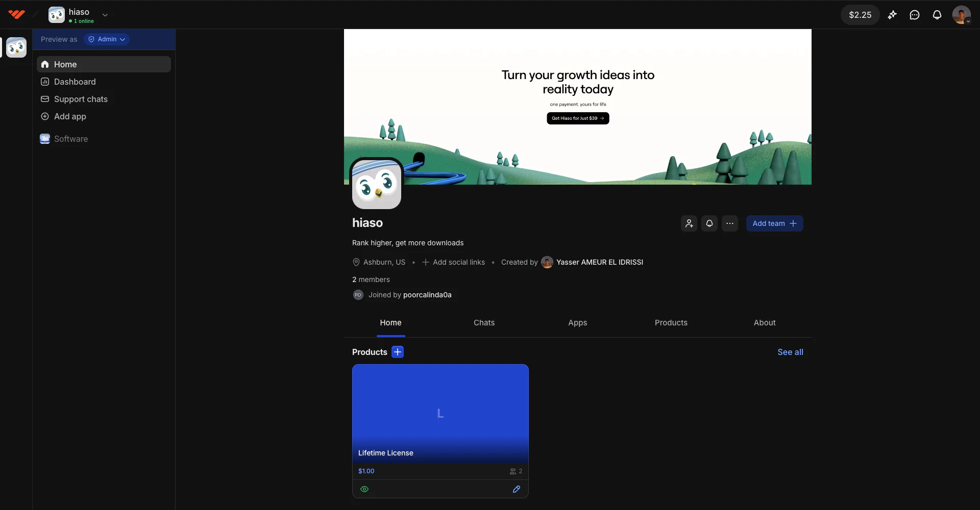980x510 pixels.
Task: Open the hiaso workspace switcher chevron
Action: (x=105, y=15)
